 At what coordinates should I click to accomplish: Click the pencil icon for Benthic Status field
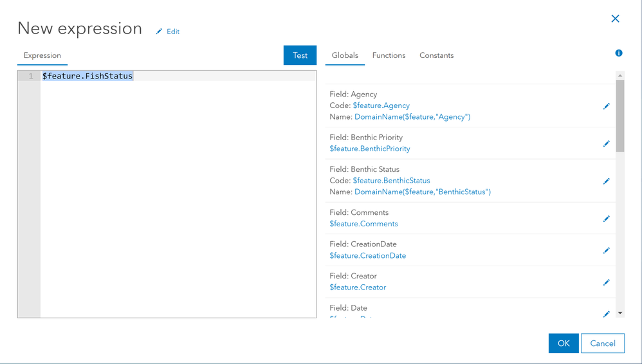tap(607, 181)
